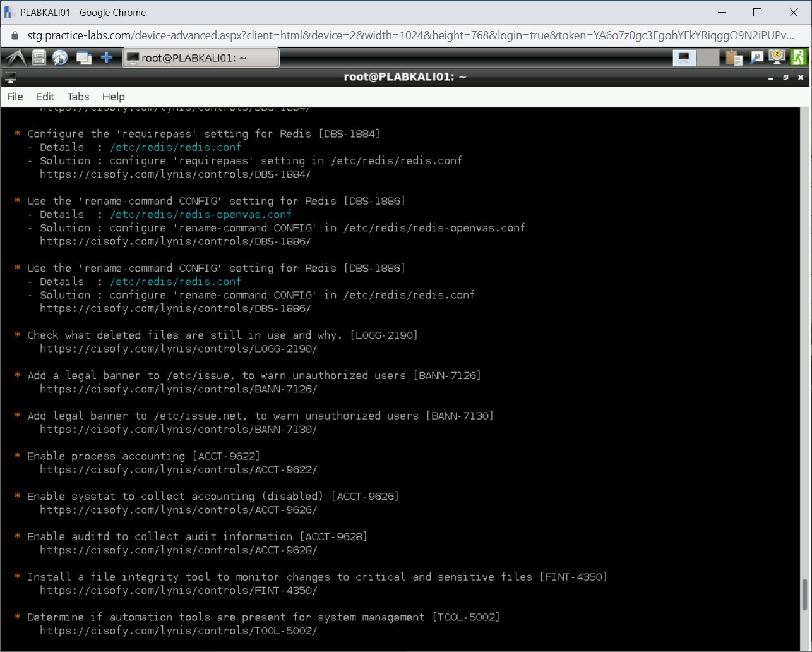Select the root@PLABKALI01 taskbar window button
Screen dimensions: 812x652
[x=201, y=58]
